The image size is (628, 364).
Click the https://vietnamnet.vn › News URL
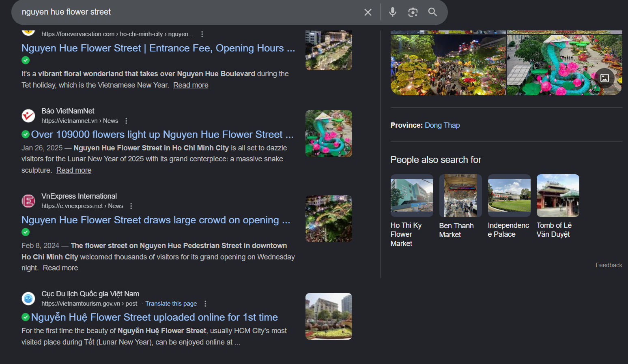point(80,121)
